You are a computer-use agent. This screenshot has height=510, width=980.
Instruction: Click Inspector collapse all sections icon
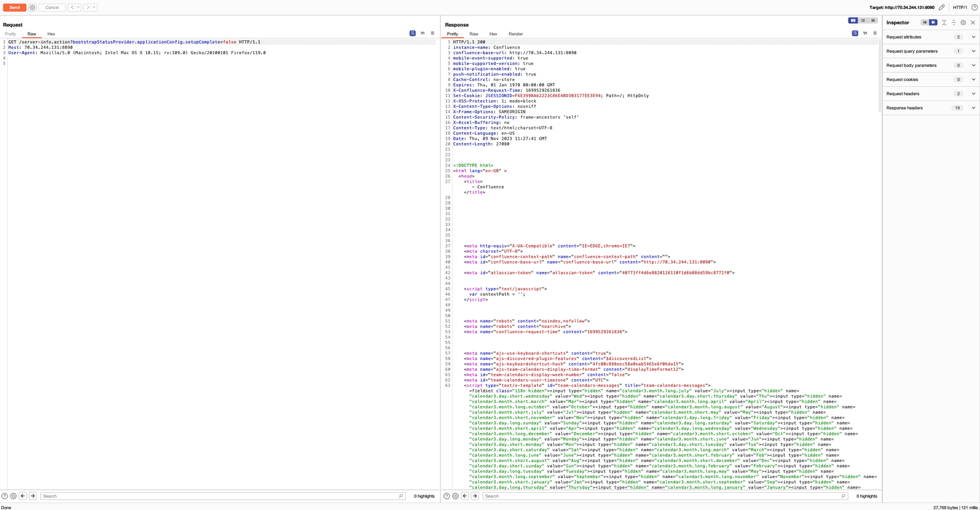pos(954,22)
